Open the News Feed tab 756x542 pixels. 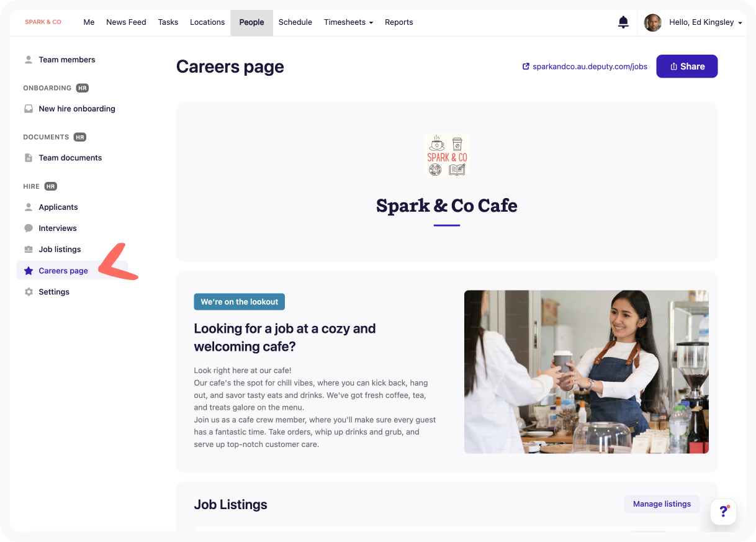pyautogui.click(x=126, y=22)
